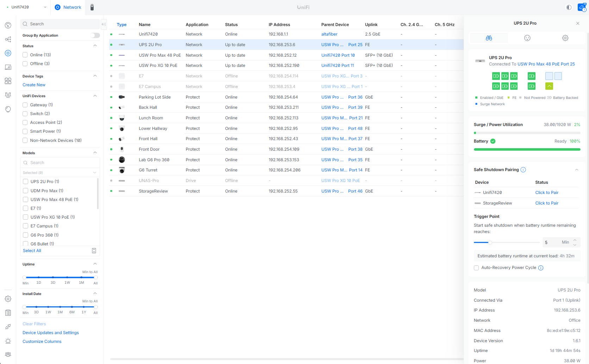Click the lightbulb icon in the left sidebar
This screenshot has height=364, width=589.
tap(8, 109)
